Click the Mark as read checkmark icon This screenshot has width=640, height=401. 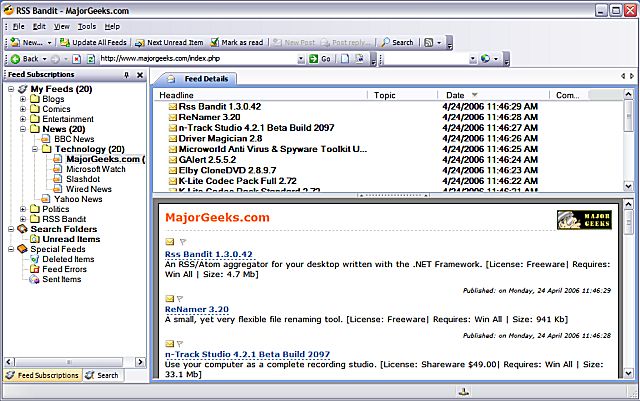click(213, 43)
